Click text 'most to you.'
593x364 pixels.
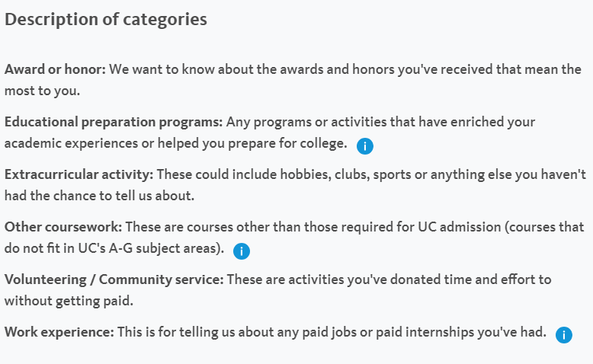click(x=43, y=91)
